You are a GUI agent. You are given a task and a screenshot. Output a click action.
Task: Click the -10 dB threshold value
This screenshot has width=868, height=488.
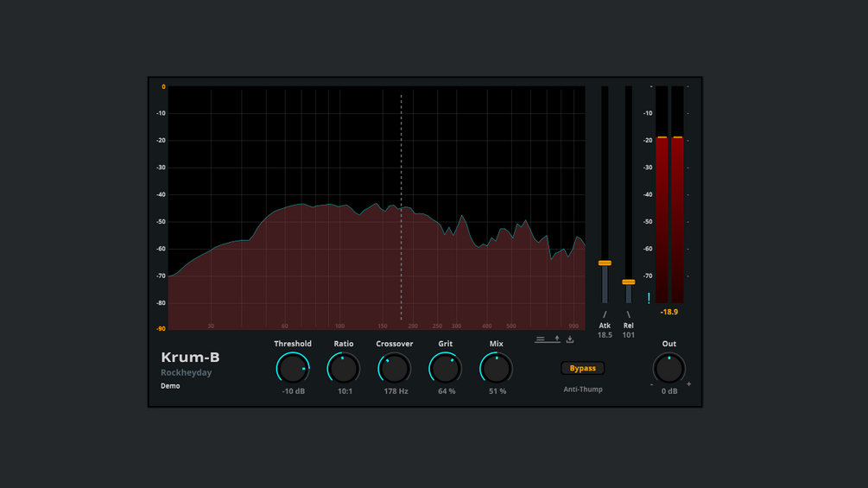tap(294, 391)
